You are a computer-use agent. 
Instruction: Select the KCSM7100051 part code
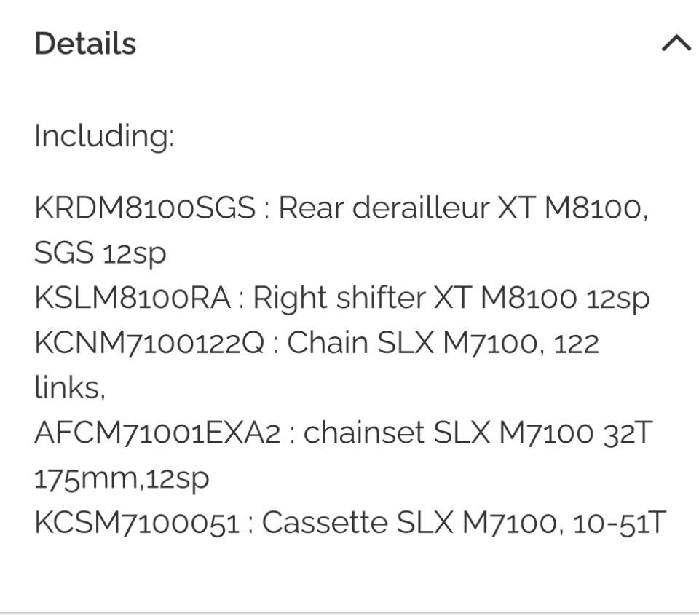(138, 523)
